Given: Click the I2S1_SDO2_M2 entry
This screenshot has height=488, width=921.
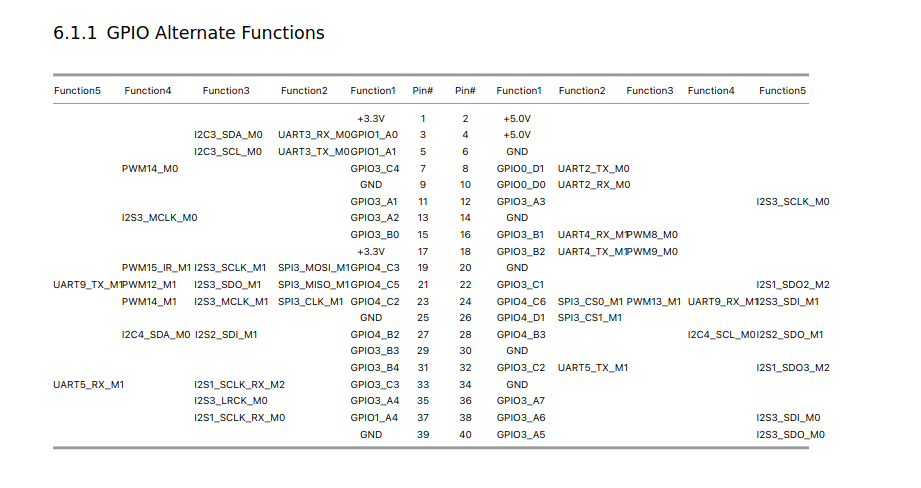Looking at the screenshot, I should (793, 284).
